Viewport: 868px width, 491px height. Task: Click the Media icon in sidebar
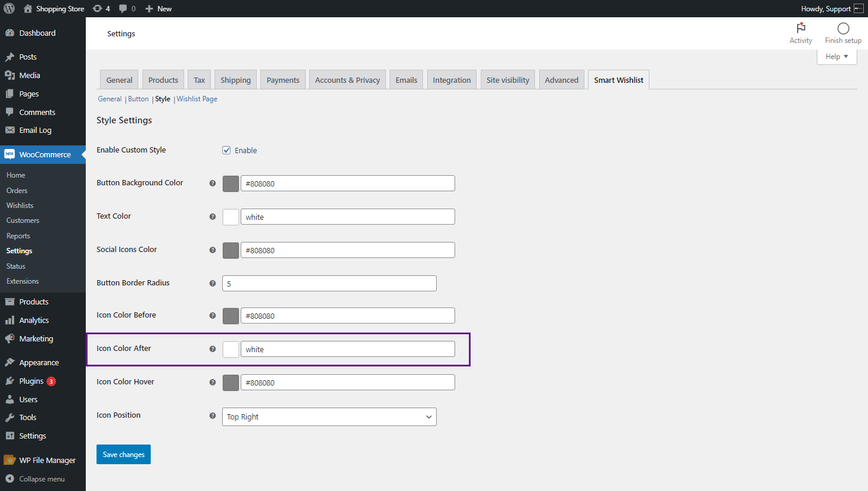click(10, 75)
